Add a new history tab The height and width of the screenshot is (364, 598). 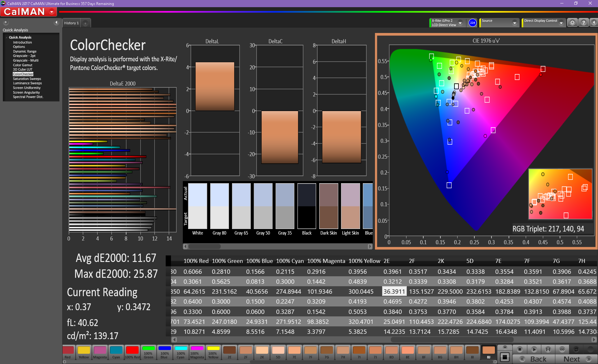tap(85, 23)
